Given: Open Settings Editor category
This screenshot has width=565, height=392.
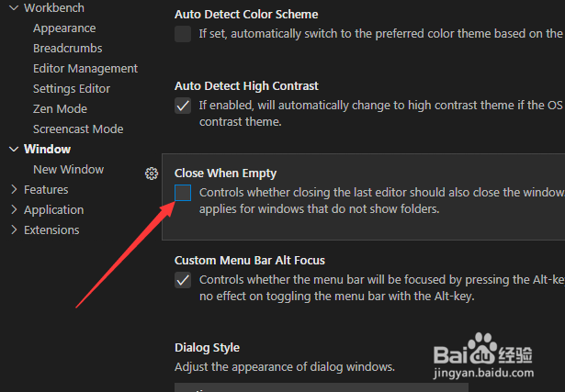Looking at the screenshot, I should tap(71, 88).
